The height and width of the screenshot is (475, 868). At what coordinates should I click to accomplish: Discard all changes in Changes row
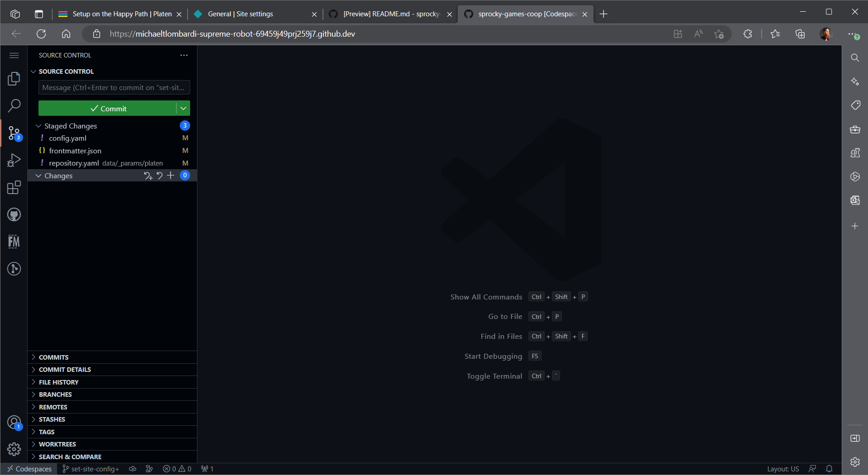point(159,176)
